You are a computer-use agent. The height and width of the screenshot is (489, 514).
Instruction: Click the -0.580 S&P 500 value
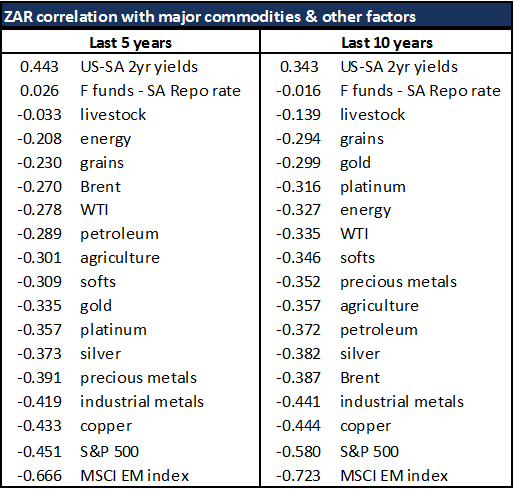298,452
